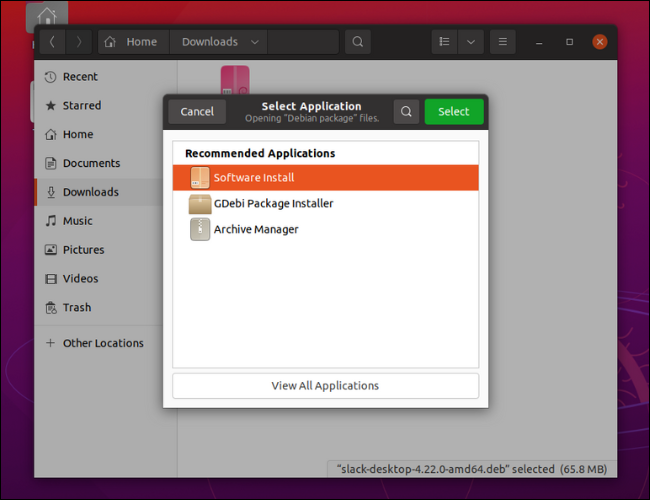The height and width of the screenshot is (500, 650).
Task: Toggle the list view icon in header
Action: pyautogui.click(x=445, y=42)
